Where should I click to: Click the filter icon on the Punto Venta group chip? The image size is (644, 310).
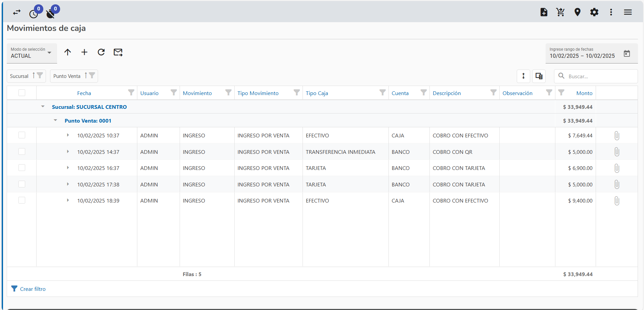pos(92,75)
